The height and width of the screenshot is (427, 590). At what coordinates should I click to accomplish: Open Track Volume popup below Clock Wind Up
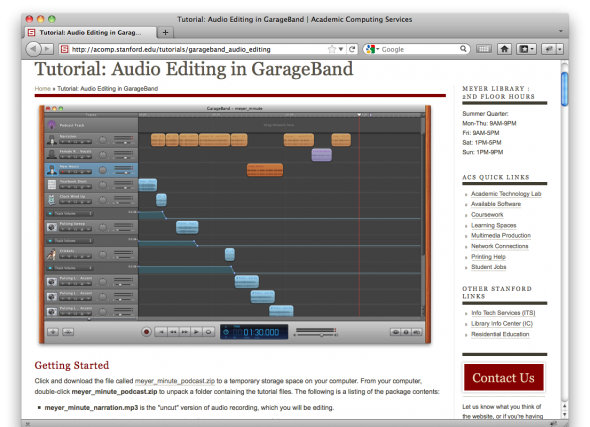[x=73, y=213]
